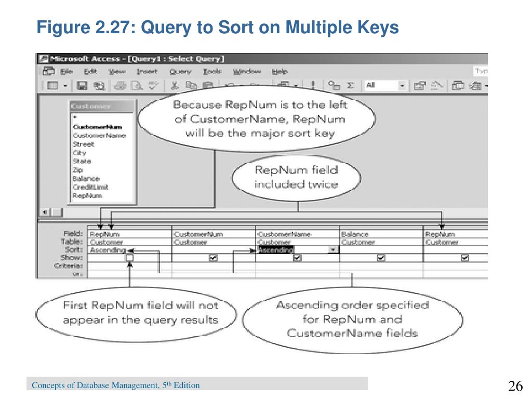Click the Print Preview toolbar icon
Image resolution: width=532 pixels, height=399 pixels.
(137, 86)
